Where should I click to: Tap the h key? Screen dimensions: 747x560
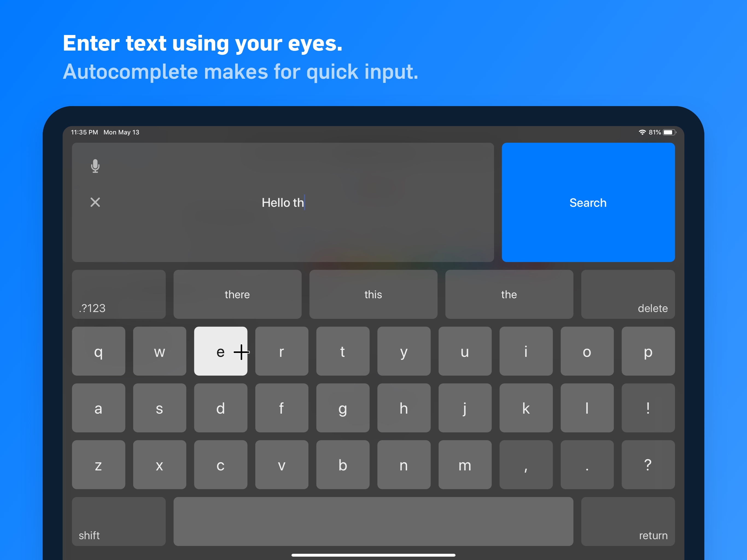pos(404,408)
